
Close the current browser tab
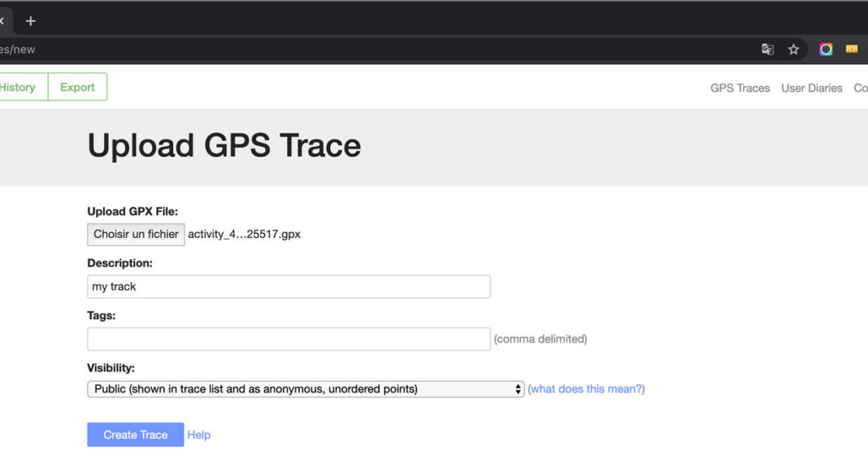pyautogui.click(x=2, y=20)
